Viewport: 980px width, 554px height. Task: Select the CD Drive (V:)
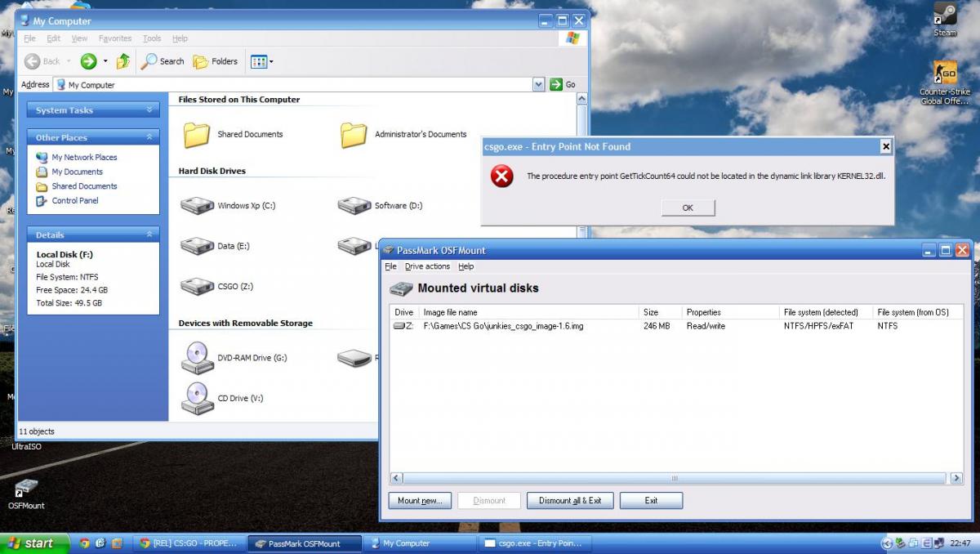222,398
